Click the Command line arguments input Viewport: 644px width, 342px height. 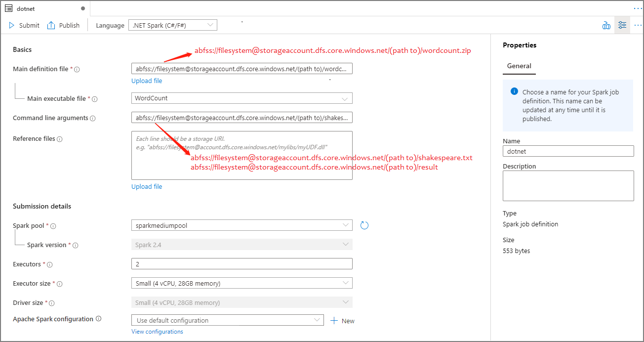point(242,118)
